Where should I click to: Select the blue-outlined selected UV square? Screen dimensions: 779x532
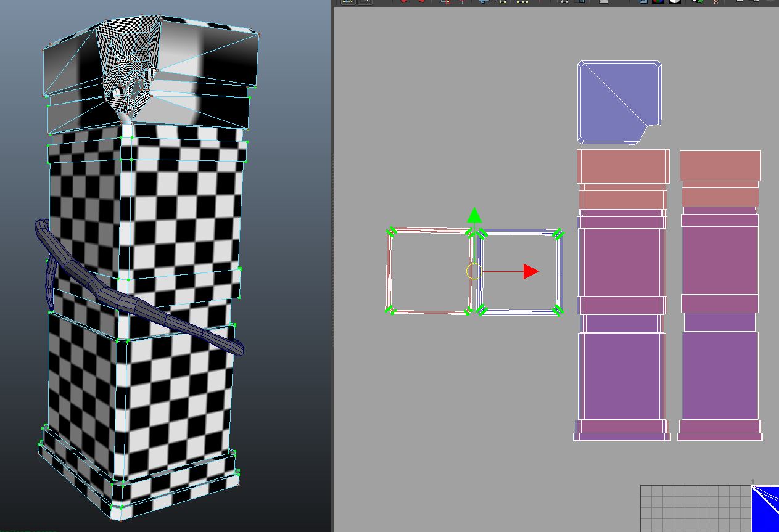click(x=519, y=272)
